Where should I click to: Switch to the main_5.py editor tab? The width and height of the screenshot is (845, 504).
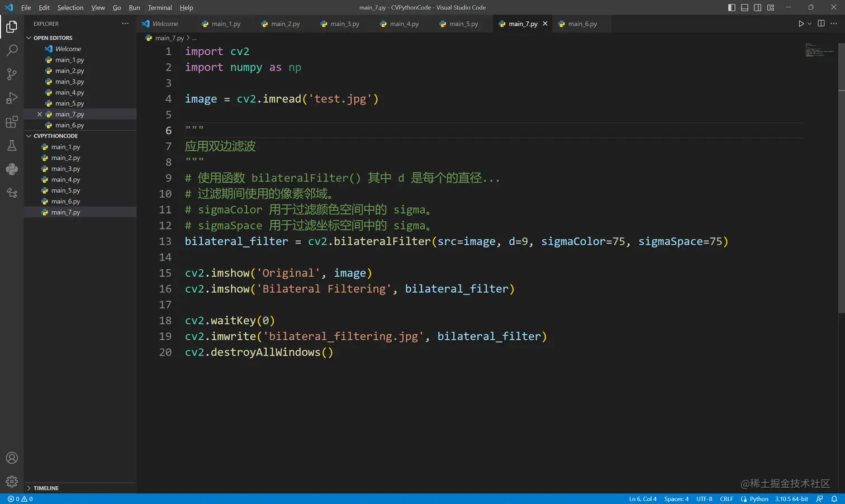pyautogui.click(x=463, y=23)
